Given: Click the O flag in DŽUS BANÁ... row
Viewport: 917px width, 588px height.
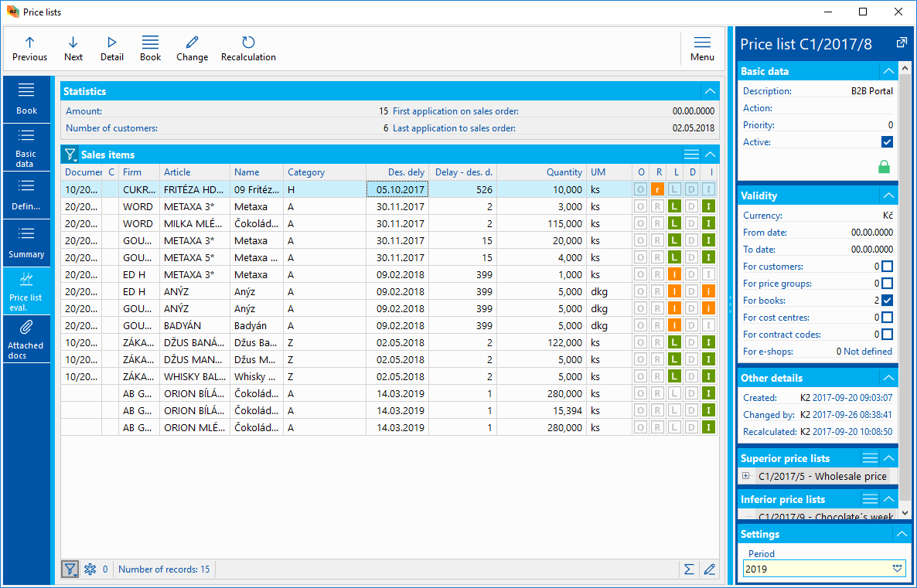Looking at the screenshot, I should click(x=640, y=342).
